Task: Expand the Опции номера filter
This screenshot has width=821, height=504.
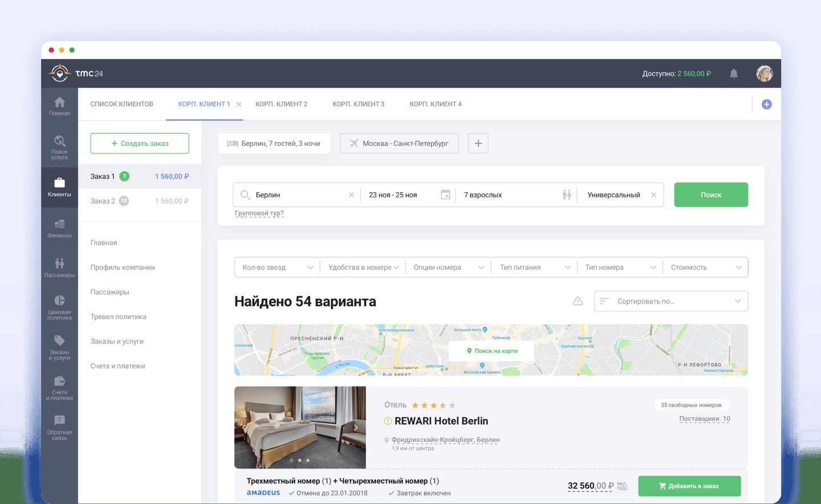Action: [449, 267]
